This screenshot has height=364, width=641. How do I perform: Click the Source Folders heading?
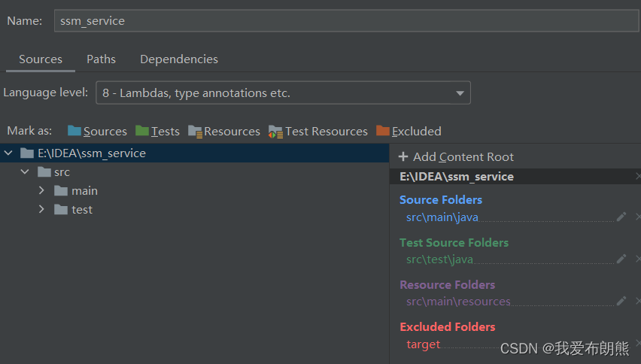[x=441, y=200]
